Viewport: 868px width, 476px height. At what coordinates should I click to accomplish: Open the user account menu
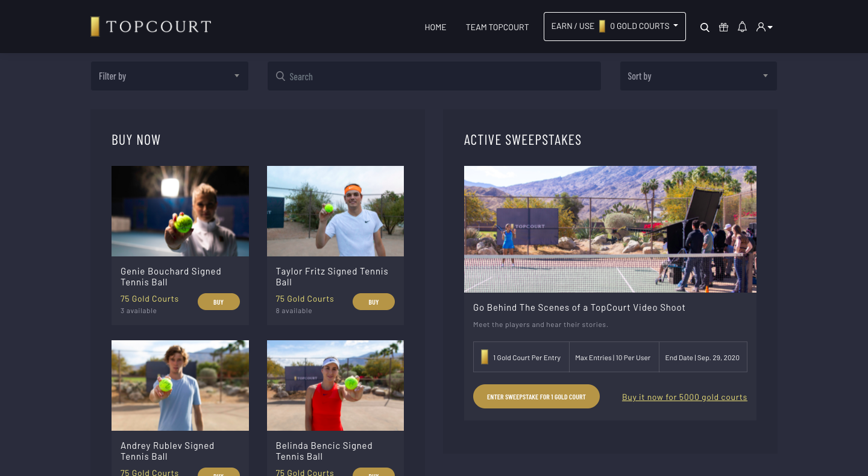tap(764, 27)
